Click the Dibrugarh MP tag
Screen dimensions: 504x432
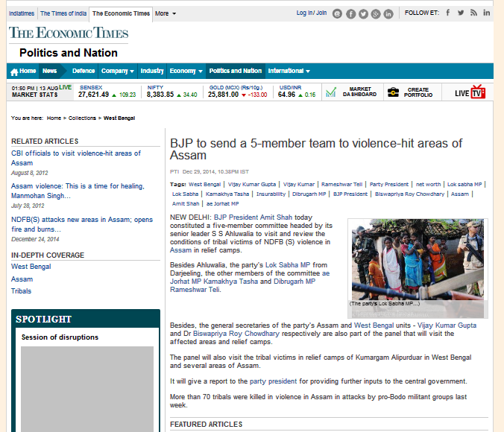309,194
